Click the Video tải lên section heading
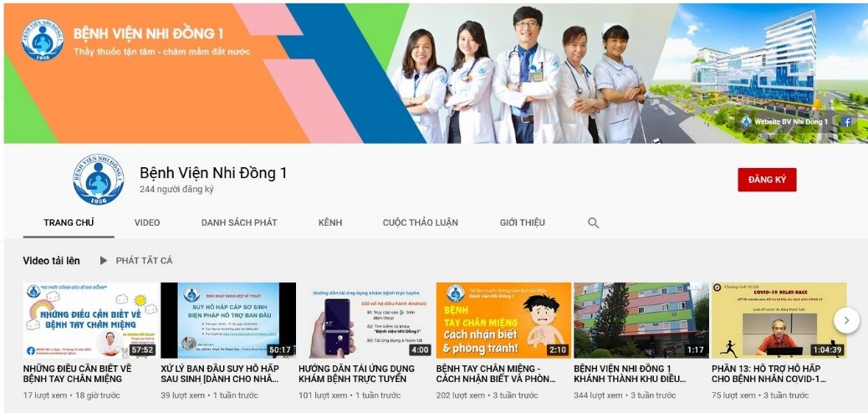This screenshot has height=413, width=868. 52,260
